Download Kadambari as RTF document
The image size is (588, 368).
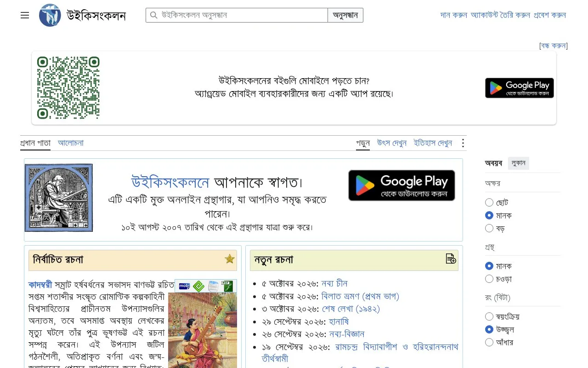213,286
